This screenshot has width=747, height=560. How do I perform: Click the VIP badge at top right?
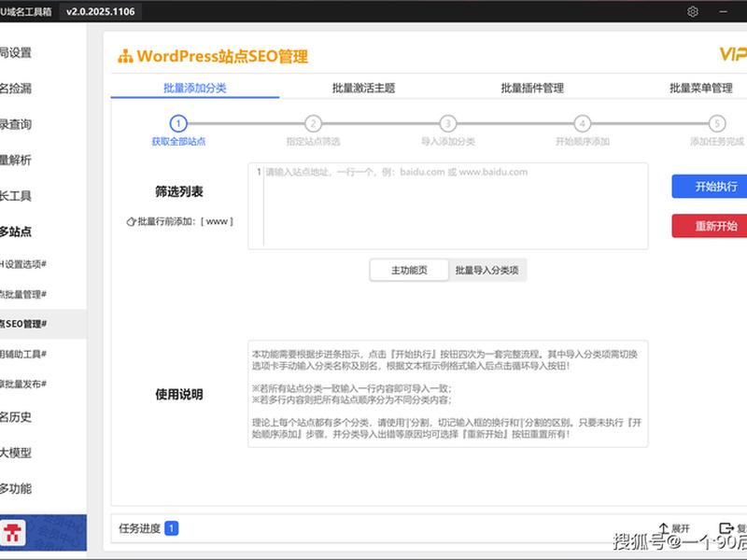click(x=733, y=54)
